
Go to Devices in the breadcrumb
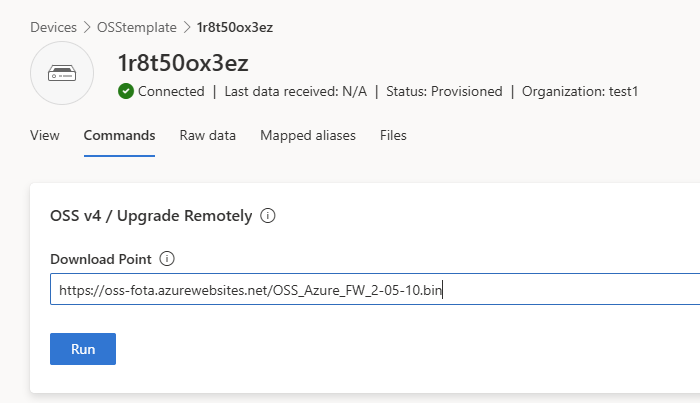pos(53,27)
